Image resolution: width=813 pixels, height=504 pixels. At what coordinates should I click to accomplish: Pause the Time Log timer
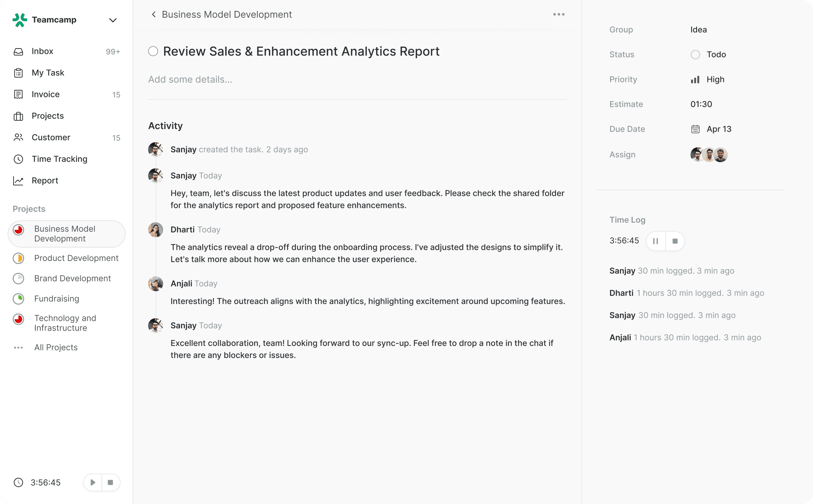tap(656, 241)
